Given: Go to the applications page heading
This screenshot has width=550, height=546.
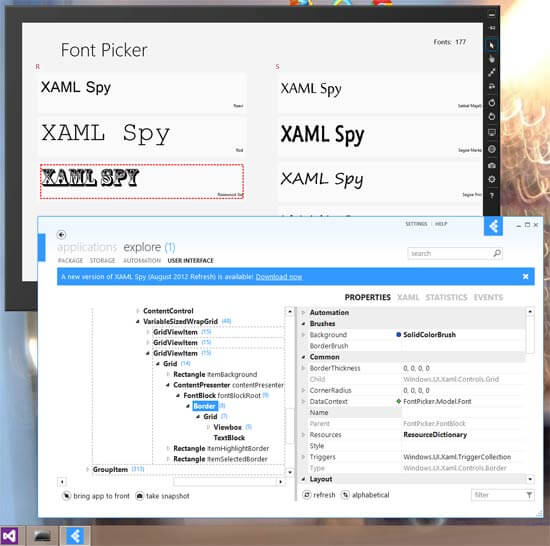Looking at the screenshot, I should pyautogui.click(x=87, y=247).
